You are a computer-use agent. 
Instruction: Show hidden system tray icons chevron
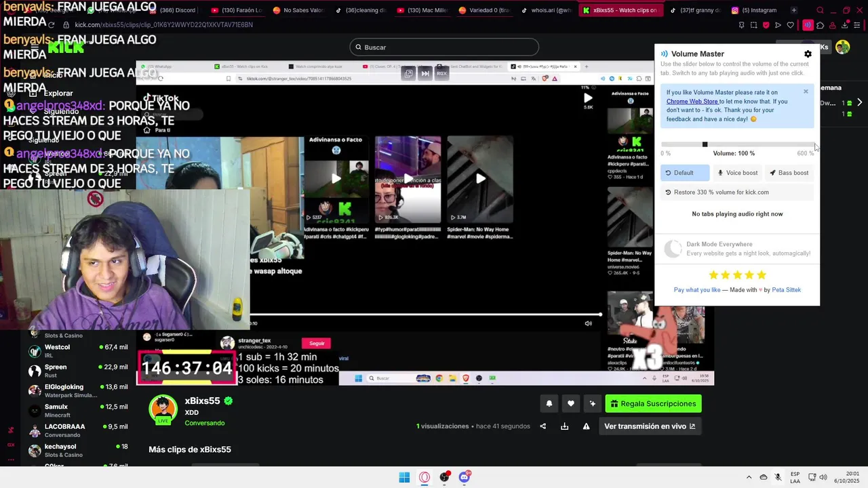pos(749,477)
